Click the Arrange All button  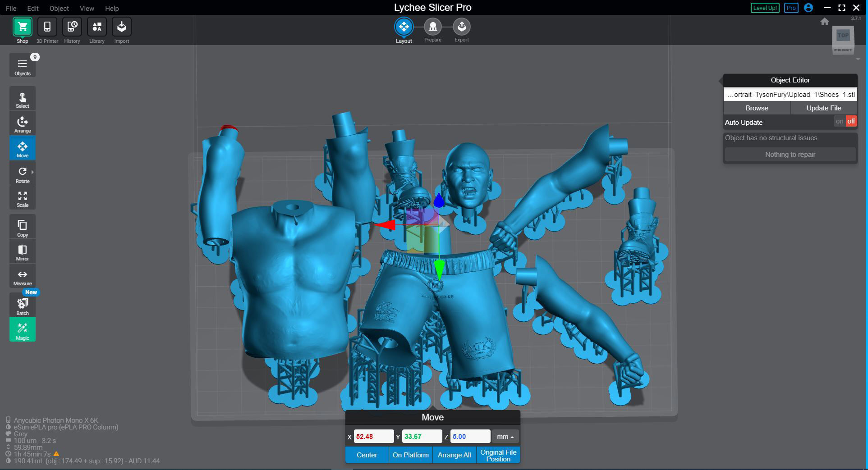click(x=454, y=455)
